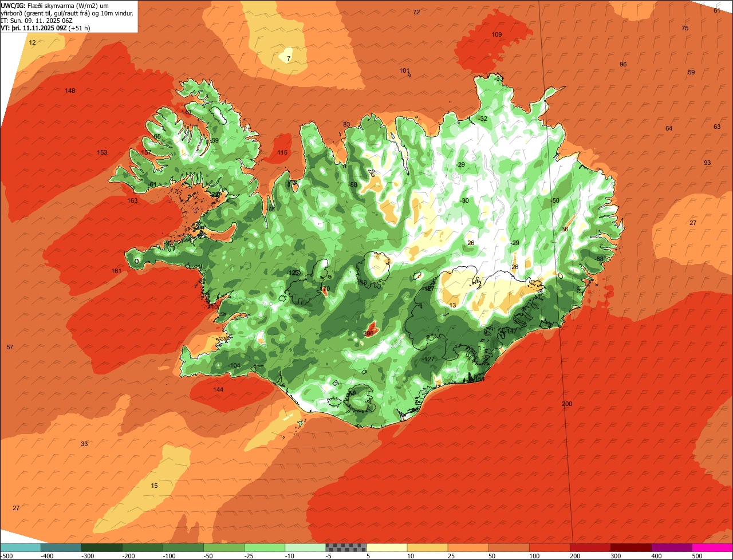
Task: Click the map value "75" near the top right
Action: coord(685,28)
